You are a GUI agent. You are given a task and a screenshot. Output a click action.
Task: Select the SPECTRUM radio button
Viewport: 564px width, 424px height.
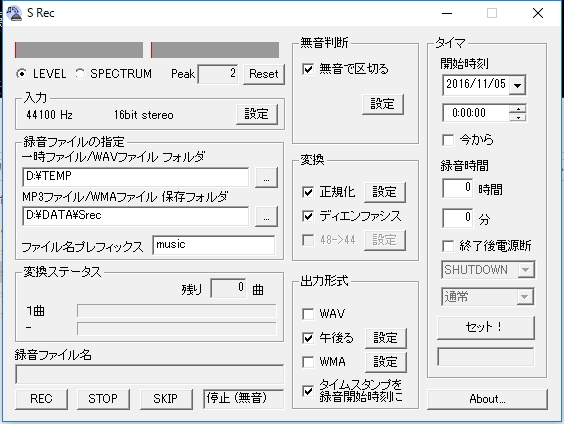click(80, 74)
